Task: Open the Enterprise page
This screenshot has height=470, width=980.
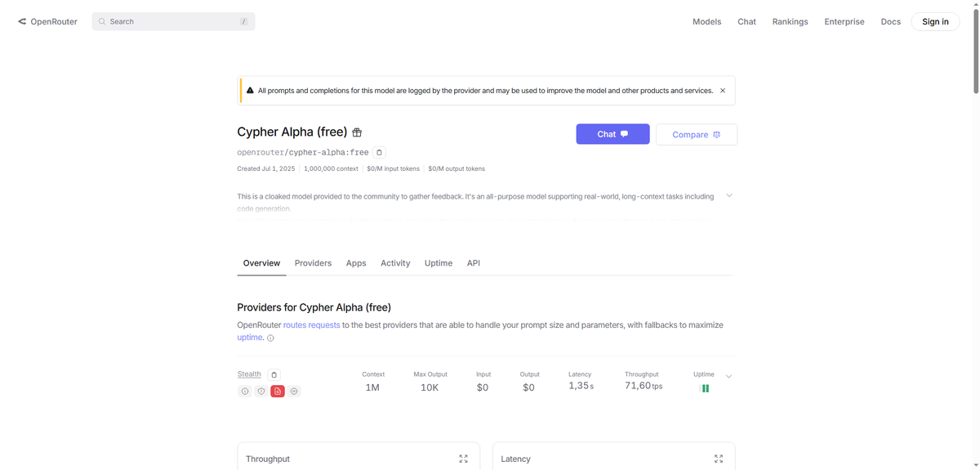Action: coord(844,21)
